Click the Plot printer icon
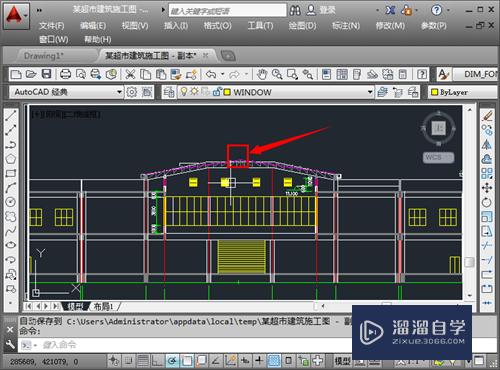 click(x=65, y=74)
